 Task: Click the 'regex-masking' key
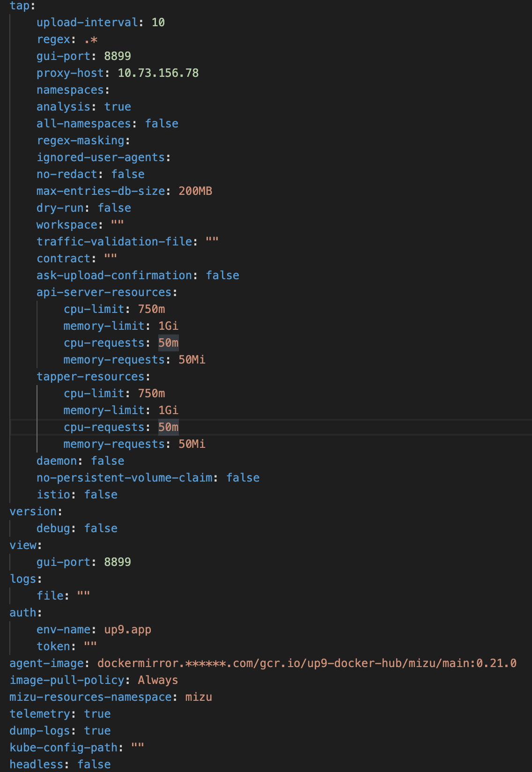click(x=81, y=141)
